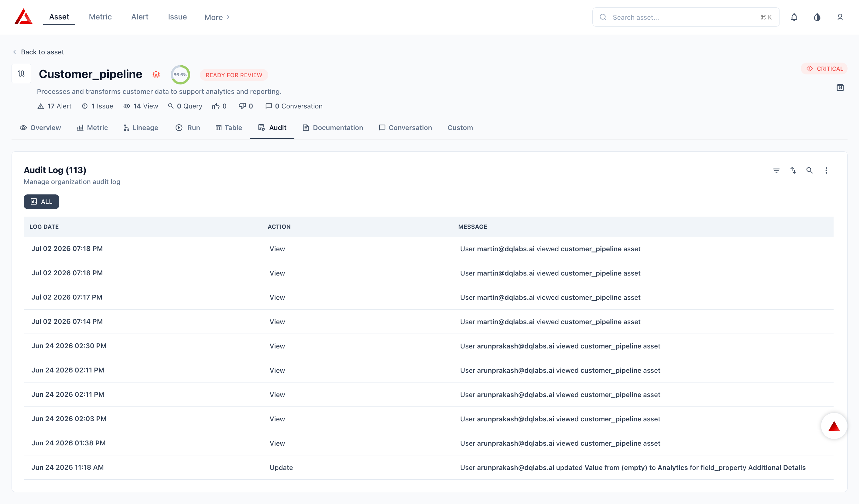Click the thumbs down icon
The width and height of the screenshot is (860, 504).
coord(243,106)
